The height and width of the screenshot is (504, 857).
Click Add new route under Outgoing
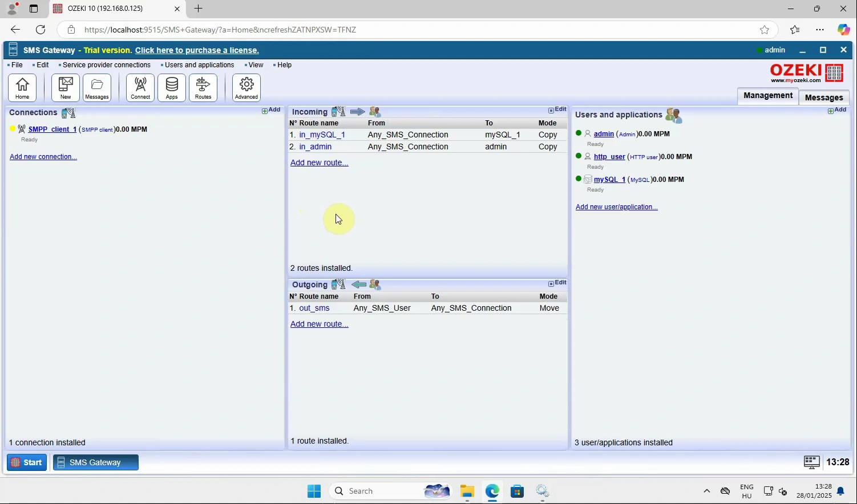(320, 324)
